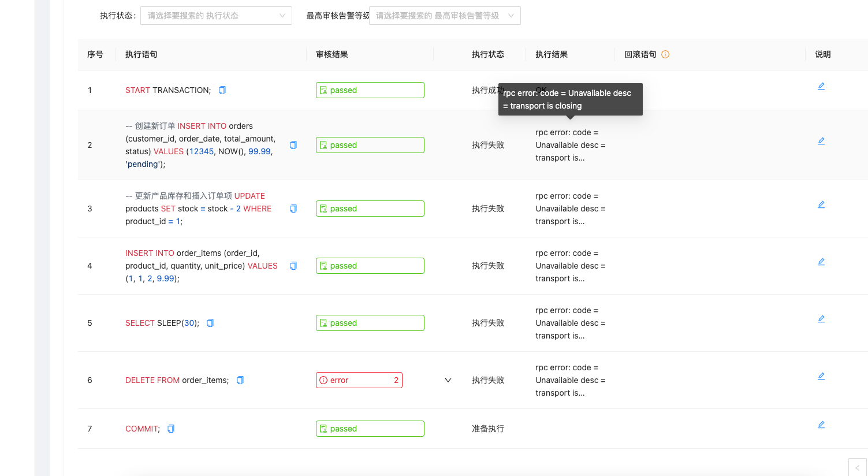Edit the remark for the UPDATE products row

(x=821, y=204)
